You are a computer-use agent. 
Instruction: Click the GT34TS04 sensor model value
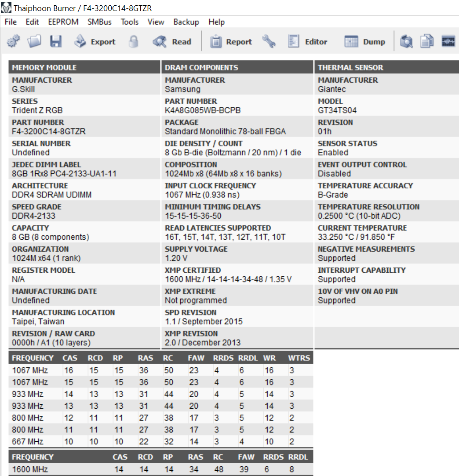click(337, 110)
